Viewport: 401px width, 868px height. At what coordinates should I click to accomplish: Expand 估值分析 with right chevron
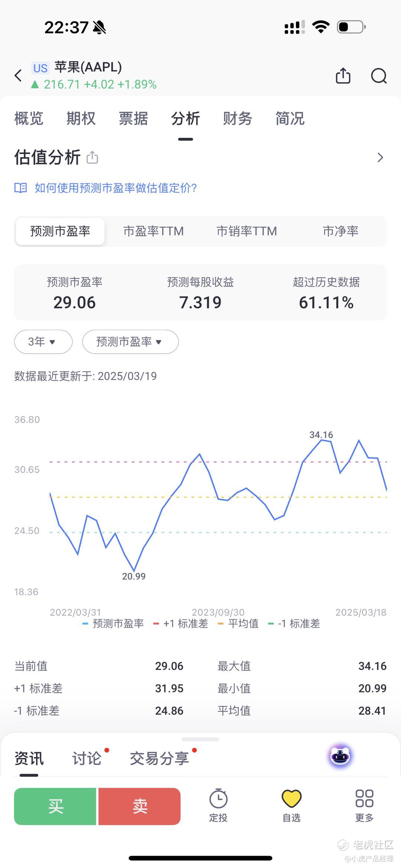pos(380,158)
